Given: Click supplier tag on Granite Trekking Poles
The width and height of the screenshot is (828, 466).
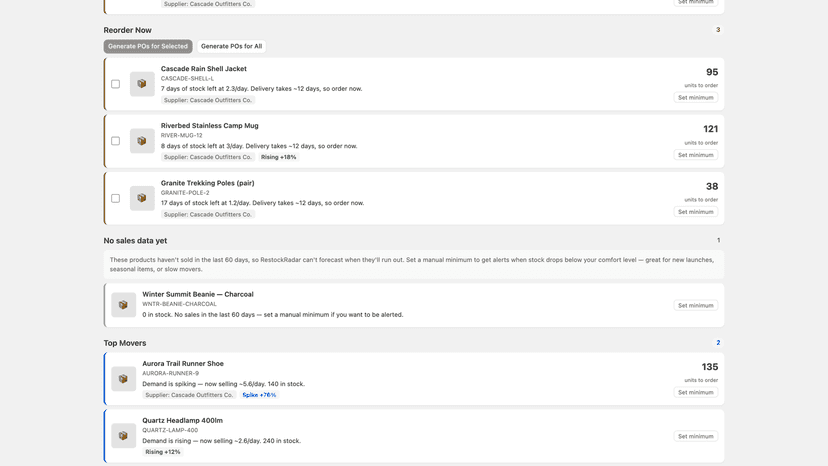Looking at the screenshot, I should click(208, 215).
